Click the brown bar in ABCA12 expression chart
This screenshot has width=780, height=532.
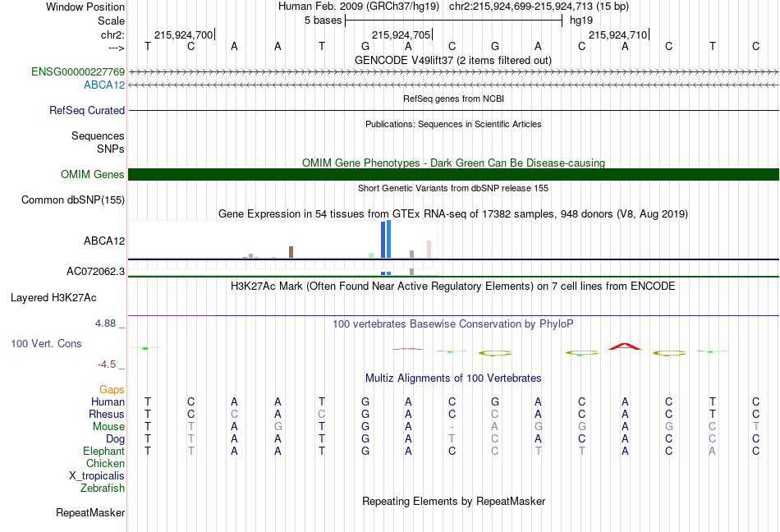291,252
